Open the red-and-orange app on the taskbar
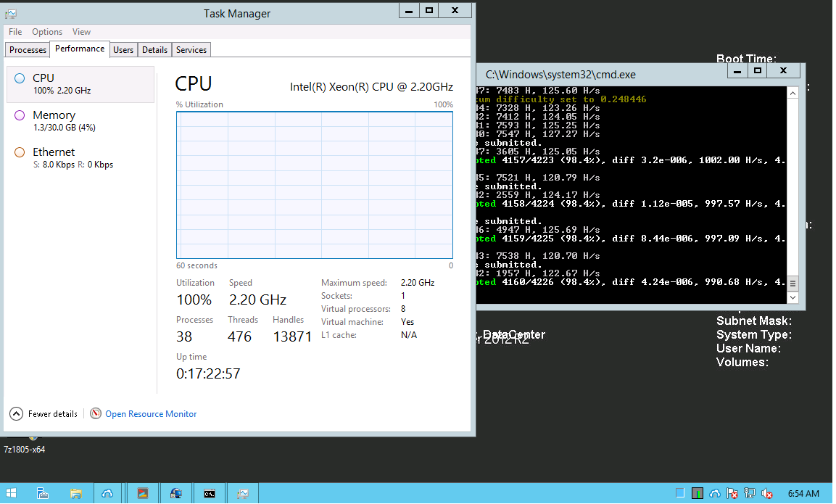Screen dimensions: 836x504 [142, 493]
